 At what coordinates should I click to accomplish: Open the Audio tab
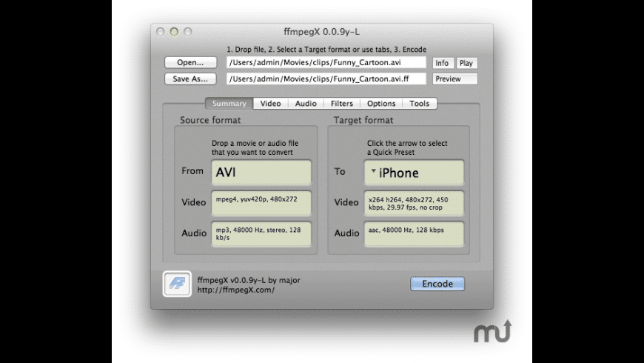pyautogui.click(x=306, y=104)
